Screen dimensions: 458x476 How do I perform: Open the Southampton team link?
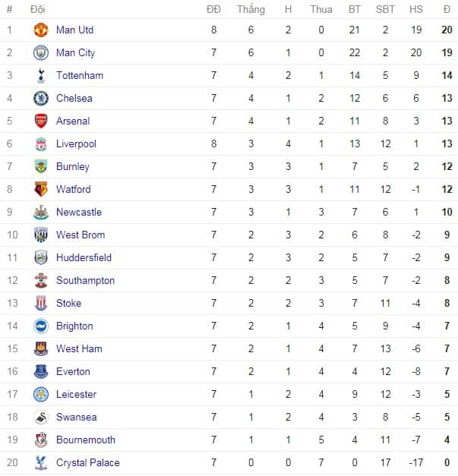click(85, 280)
